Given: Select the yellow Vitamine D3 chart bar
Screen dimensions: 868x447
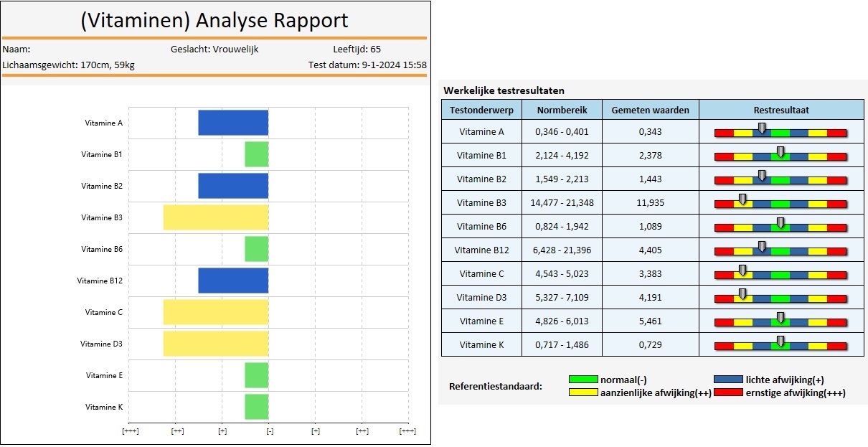Looking at the screenshot, I should point(215,344).
